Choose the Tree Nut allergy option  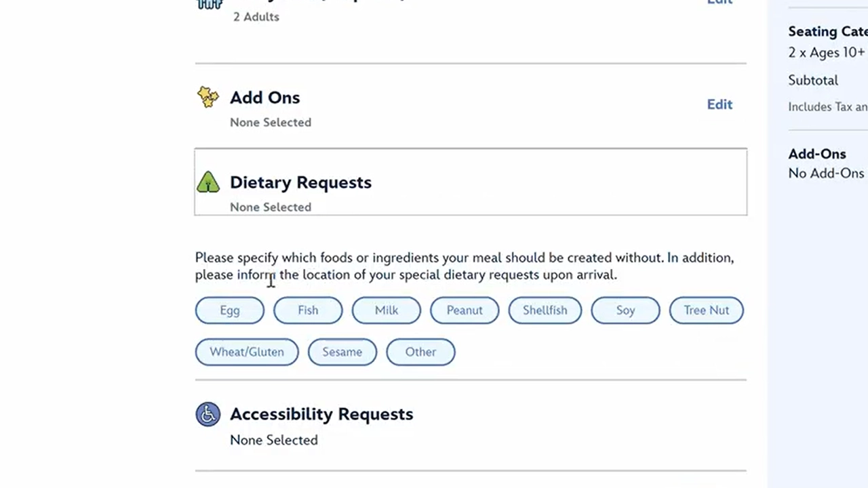(x=706, y=310)
